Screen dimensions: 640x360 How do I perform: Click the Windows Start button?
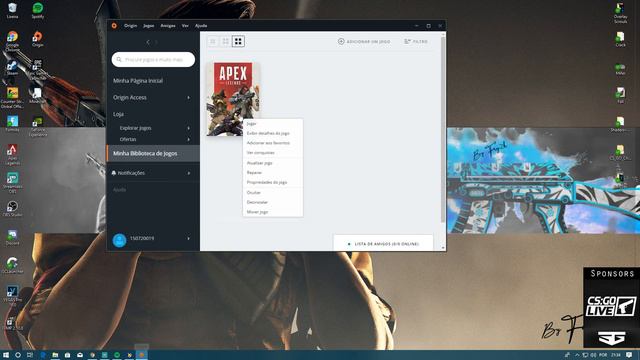(x=6, y=355)
